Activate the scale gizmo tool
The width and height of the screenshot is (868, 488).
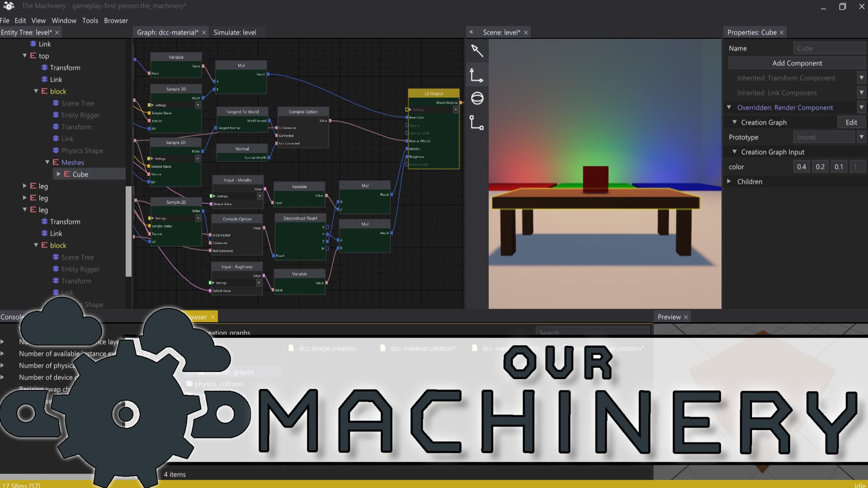[x=477, y=122]
